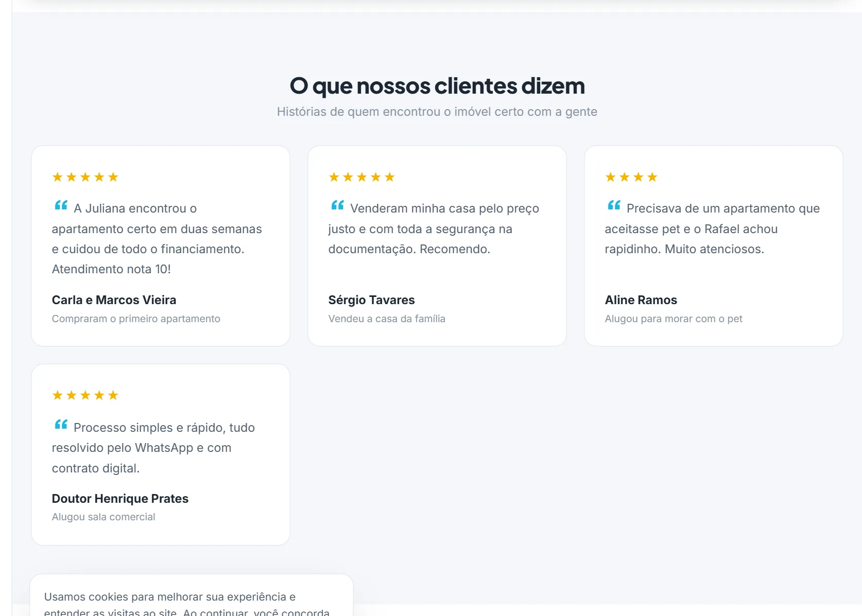Click the testimonial text 'Atendimento nota 10!'
The height and width of the screenshot is (616, 862).
tap(111, 269)
